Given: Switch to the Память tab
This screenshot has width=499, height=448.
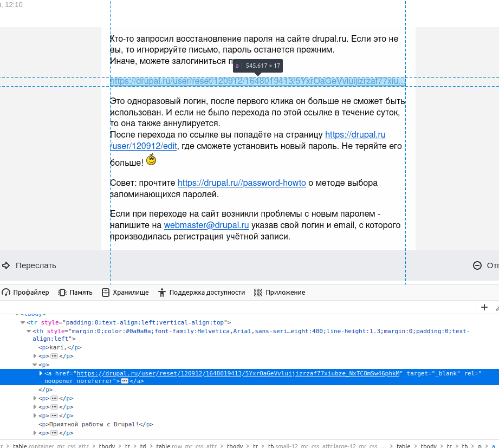Looking at the screenshot, I should coord(75,293).
